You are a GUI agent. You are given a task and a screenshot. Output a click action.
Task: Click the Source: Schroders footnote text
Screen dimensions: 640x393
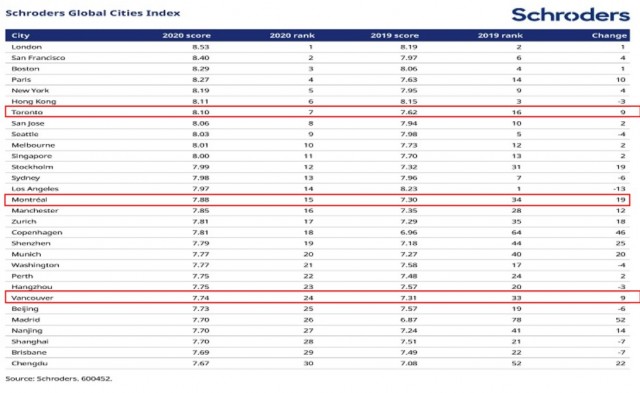tap(58, 378)
